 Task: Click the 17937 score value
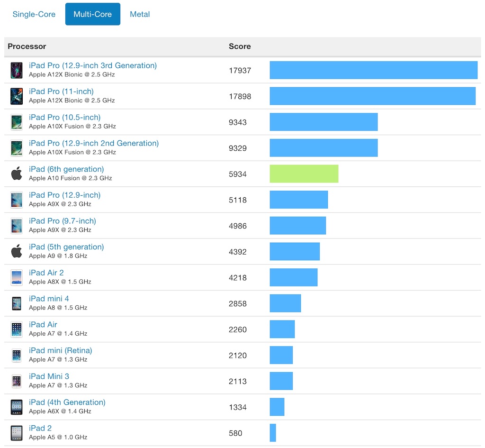coord(240,71)
